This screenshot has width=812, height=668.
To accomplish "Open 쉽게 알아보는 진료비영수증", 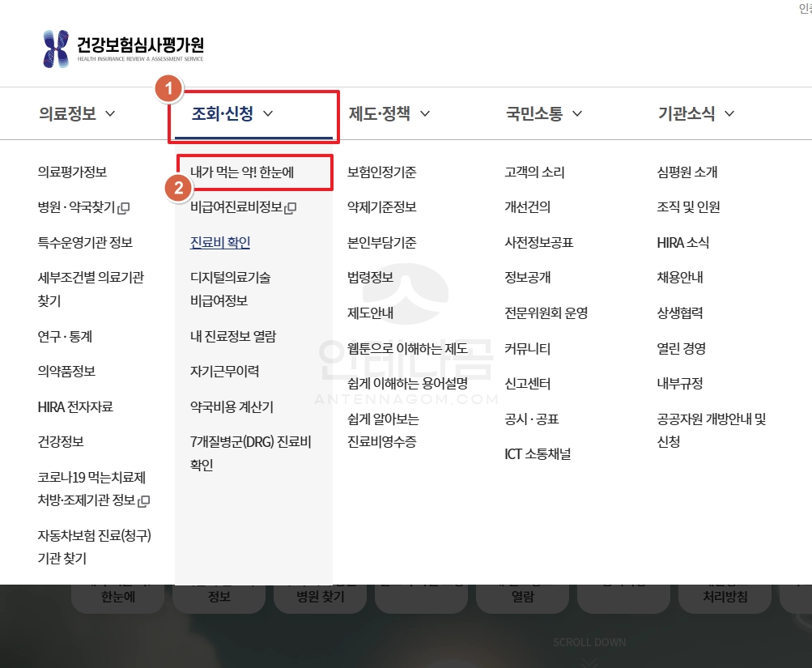I will point(383,430).
